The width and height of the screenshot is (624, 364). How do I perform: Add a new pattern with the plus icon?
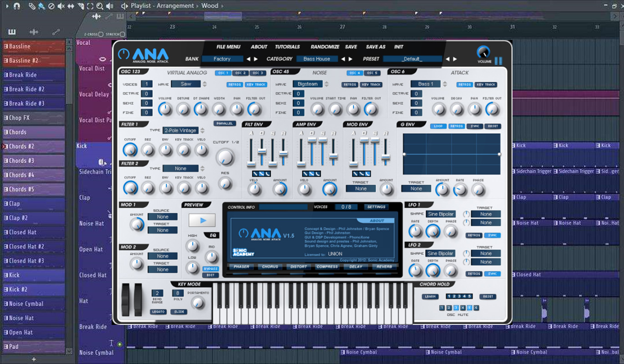34,359
